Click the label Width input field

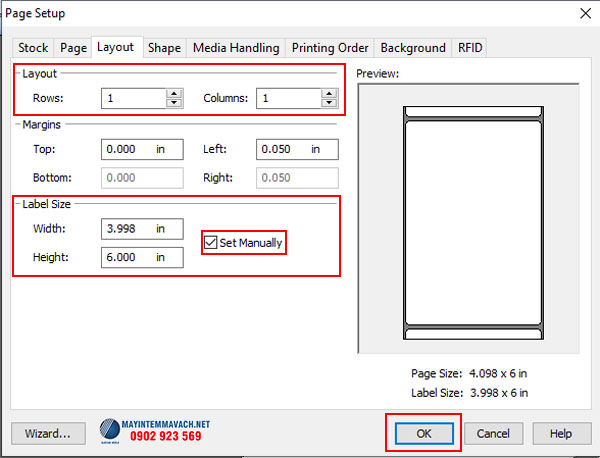pos(130,229)
